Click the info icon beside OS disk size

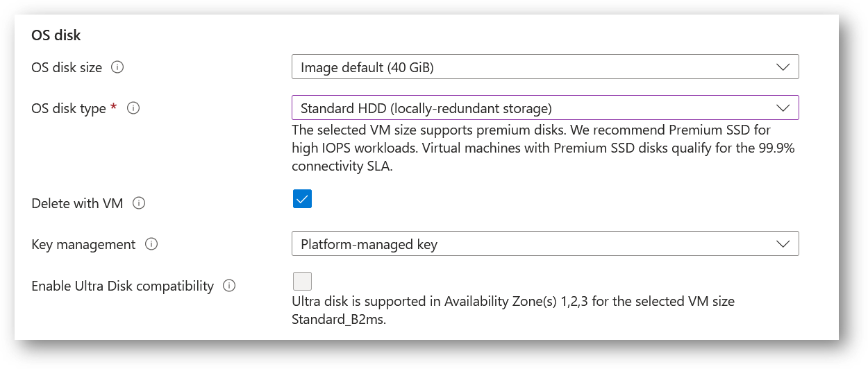pyautogui.click(x=117, y=67)
